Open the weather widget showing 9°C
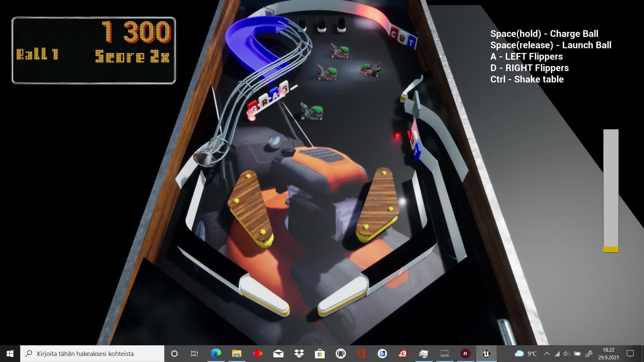This screenshot has height=362, width=644. pos(526,354)
